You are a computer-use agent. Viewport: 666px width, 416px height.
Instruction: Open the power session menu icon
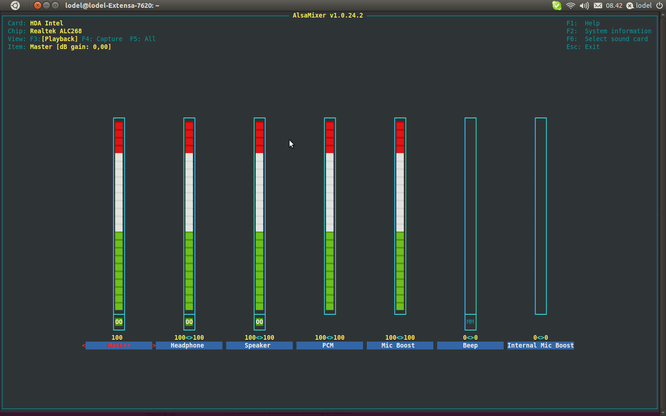coord(659,6)
